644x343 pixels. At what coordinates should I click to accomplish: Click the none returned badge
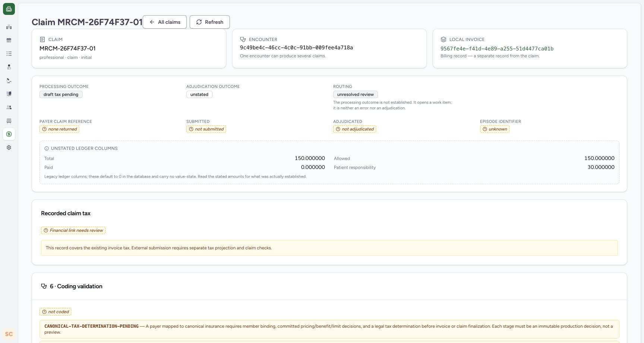[x=59, y=129]
